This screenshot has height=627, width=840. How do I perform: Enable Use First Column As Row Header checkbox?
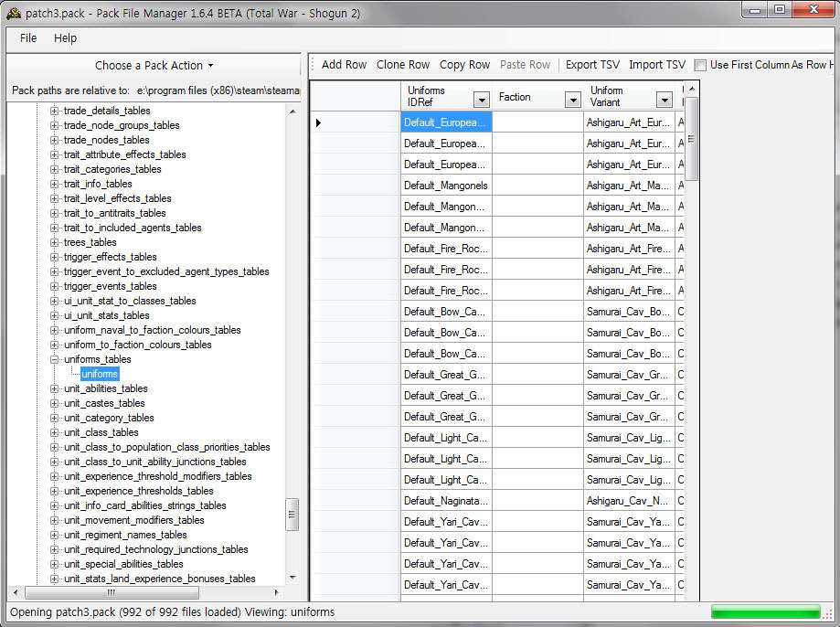pos(700,65)
